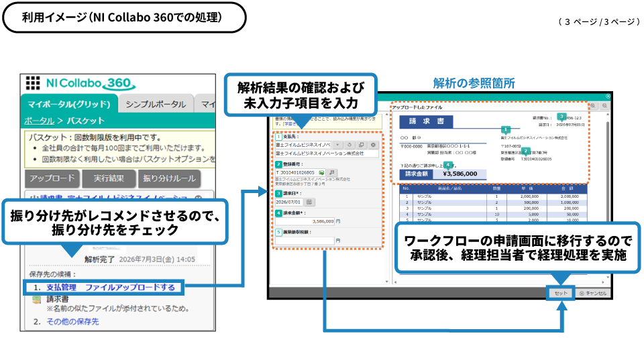The width and height of the screenshot is (644, 362).
Task: Expand the 支払先 dropdown arrow
Action: (337, 145)
